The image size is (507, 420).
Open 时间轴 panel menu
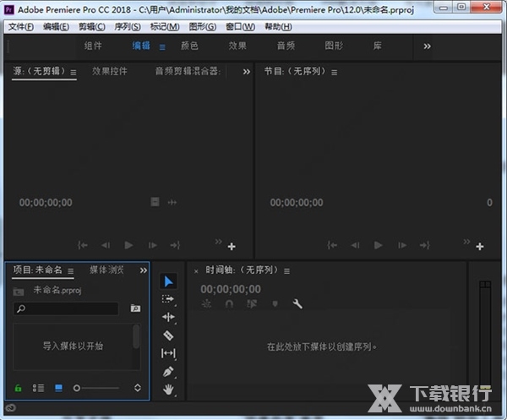pyautogui.click(x=286, y=271)
